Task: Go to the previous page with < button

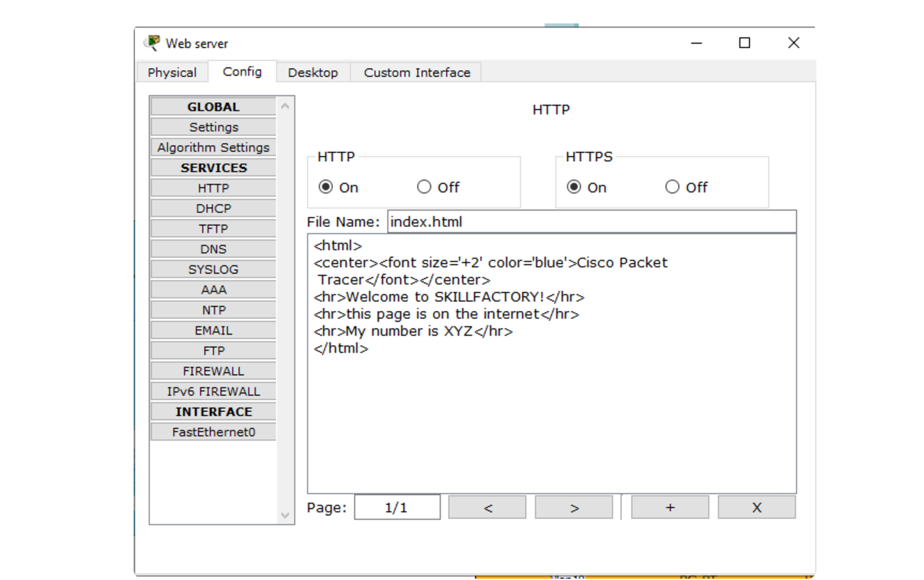Action: pyautogui.click(x=487, y=508)
